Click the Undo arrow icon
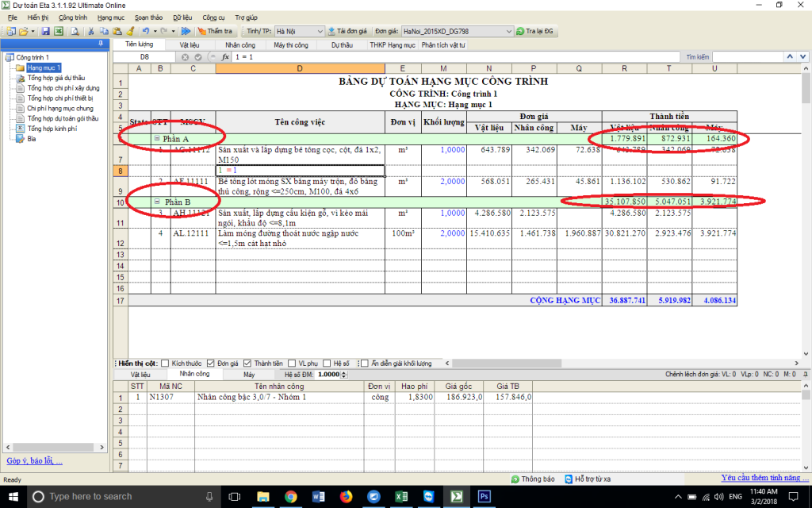Viewport: 812px width, 508px height. pos(145,31)
